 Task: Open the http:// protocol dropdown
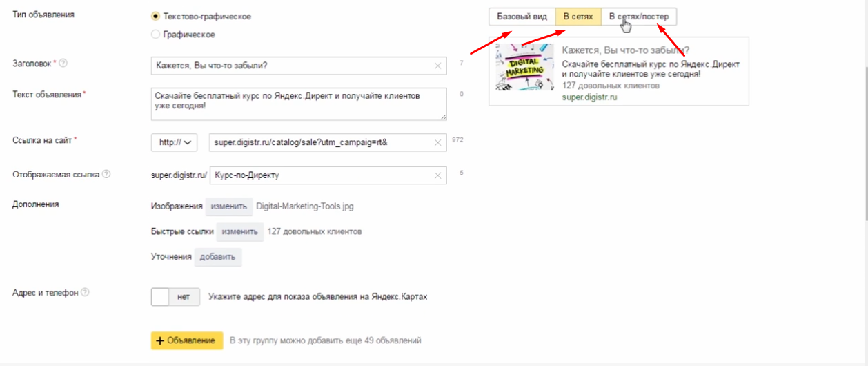coord(175,142)
